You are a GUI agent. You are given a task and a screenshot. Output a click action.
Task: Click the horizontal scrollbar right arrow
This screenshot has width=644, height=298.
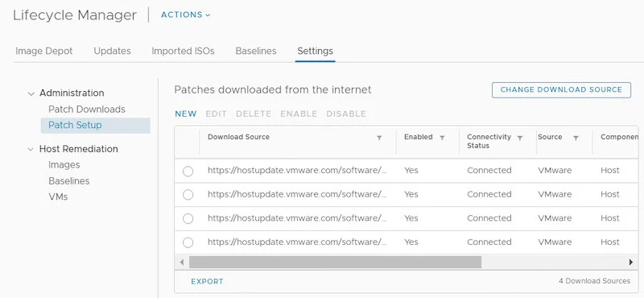631,262
